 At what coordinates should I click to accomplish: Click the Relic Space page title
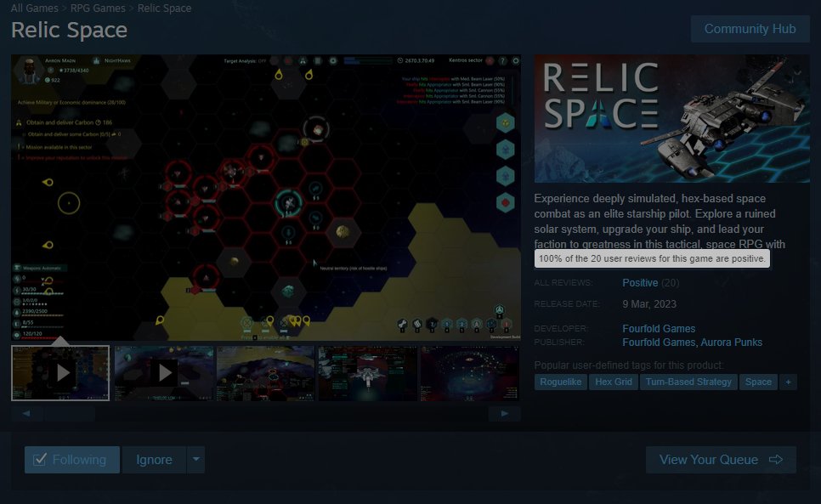pos(69,30)
